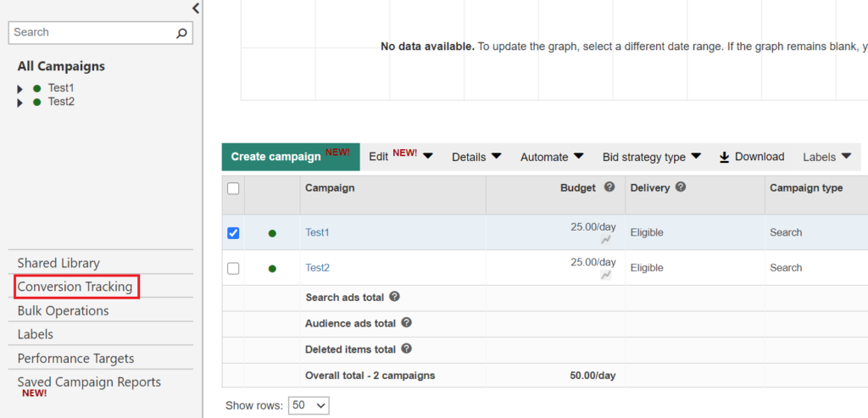Click the Create campaign button
The height and width of the screenshot is (418, 868).
click(x=290, y=157)
